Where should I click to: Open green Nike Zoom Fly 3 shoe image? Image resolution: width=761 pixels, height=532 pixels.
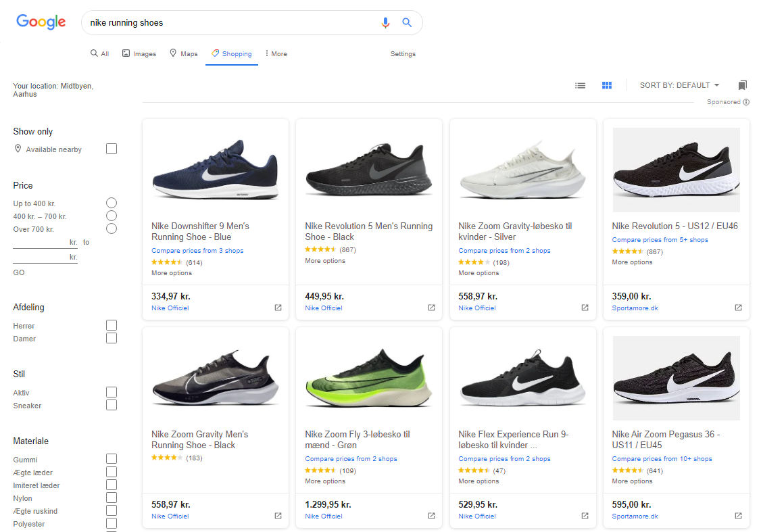point(369,378)
